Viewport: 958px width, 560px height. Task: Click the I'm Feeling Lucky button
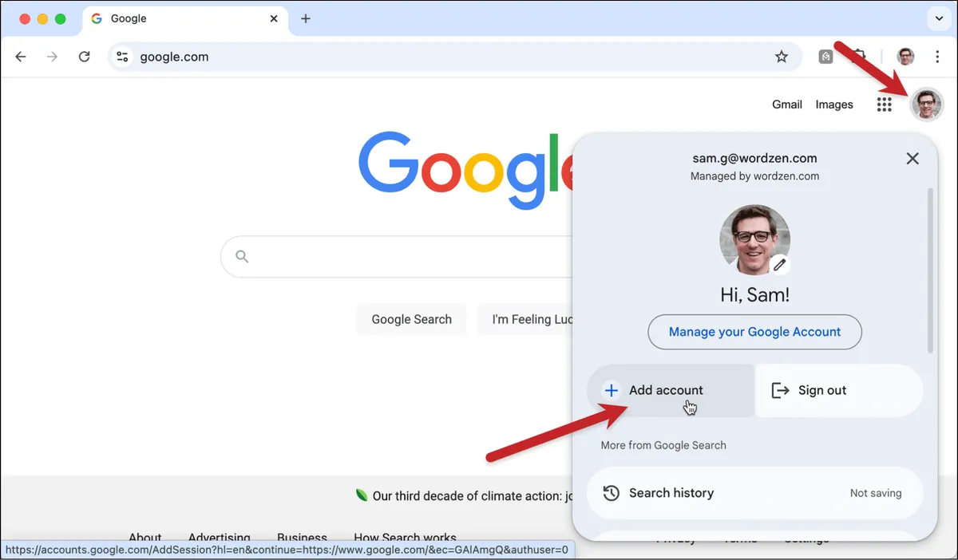tap(525, 319)
